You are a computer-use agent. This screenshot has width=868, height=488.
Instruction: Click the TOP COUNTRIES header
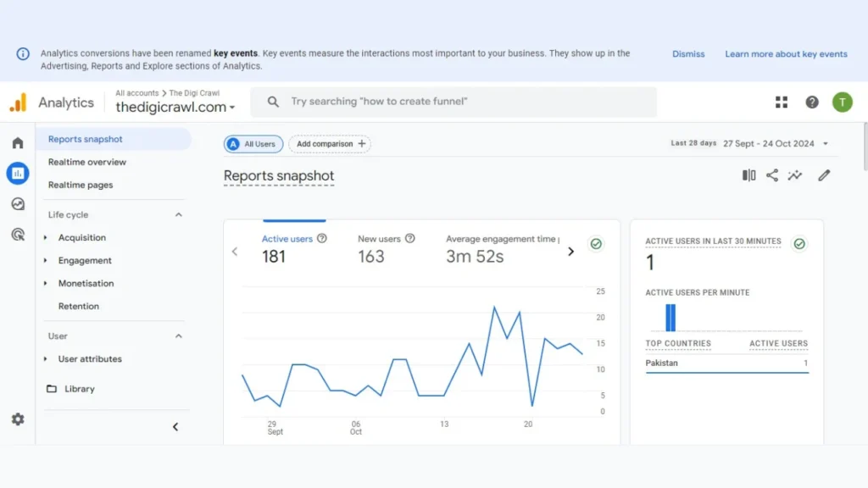tap(678, 344)
